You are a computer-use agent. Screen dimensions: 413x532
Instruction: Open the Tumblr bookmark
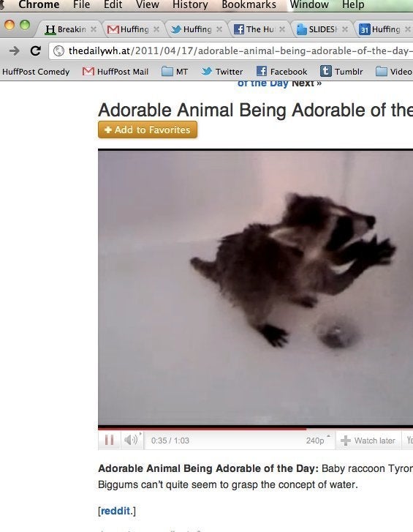[341, 72]
